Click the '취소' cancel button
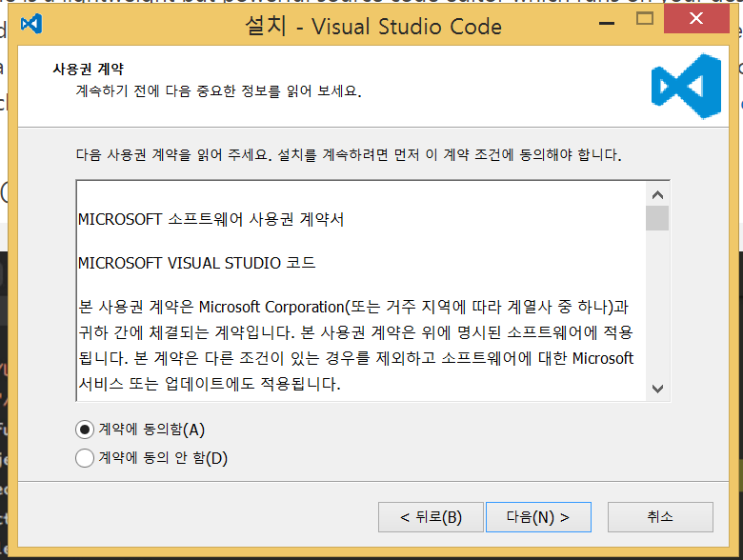 660,517
